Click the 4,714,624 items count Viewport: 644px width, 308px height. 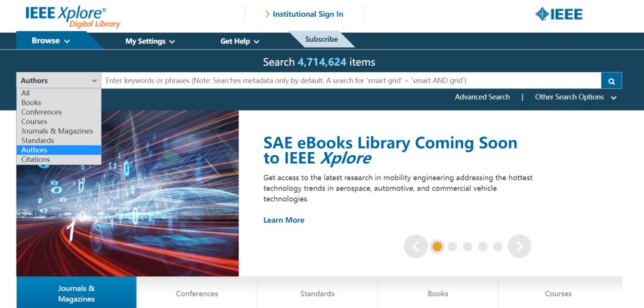pos(321,63)
